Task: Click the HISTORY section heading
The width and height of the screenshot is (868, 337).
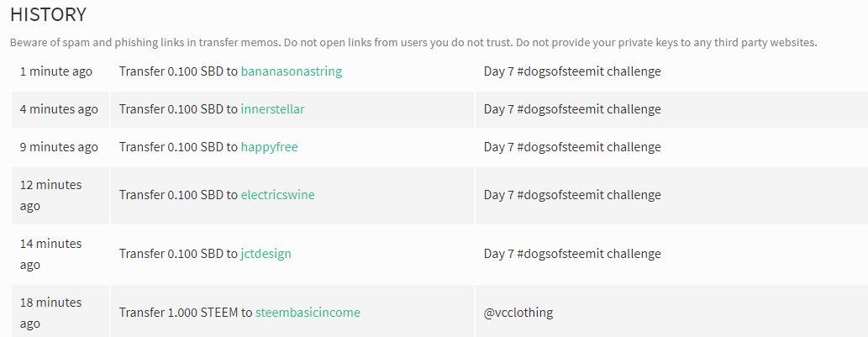Action: pos(48,14)
